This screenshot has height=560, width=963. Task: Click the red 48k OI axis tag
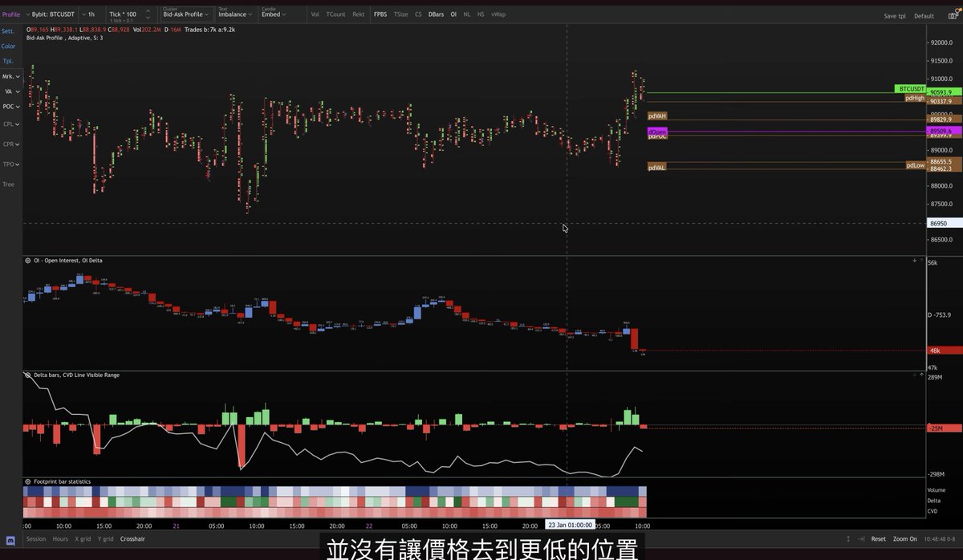coord(944,351)
